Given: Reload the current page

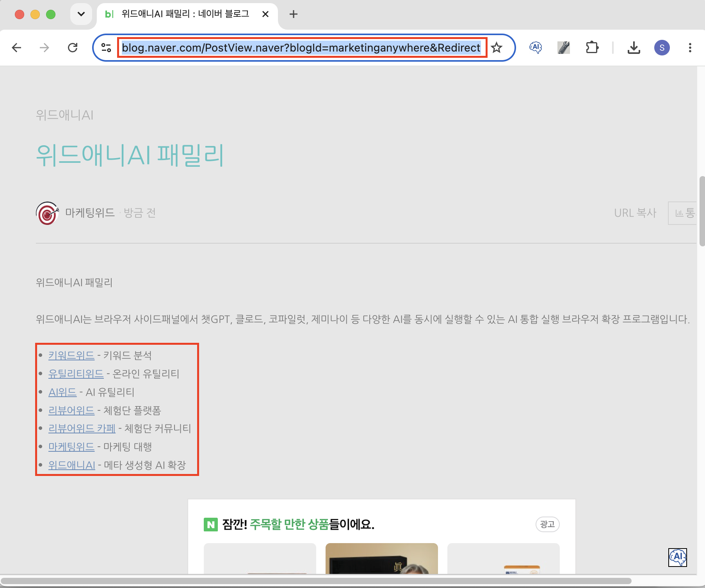Looking at the screenshot, I should point(73,48).
